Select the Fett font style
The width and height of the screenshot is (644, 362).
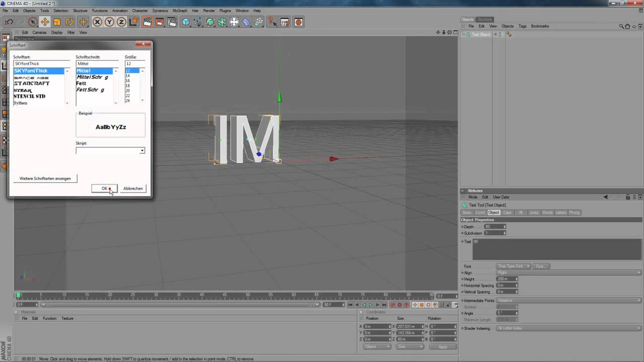[82, 83]
